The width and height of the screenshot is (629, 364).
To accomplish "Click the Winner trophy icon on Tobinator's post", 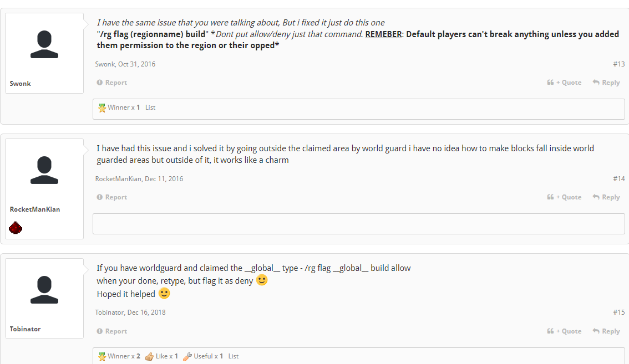I will [102, 356].
